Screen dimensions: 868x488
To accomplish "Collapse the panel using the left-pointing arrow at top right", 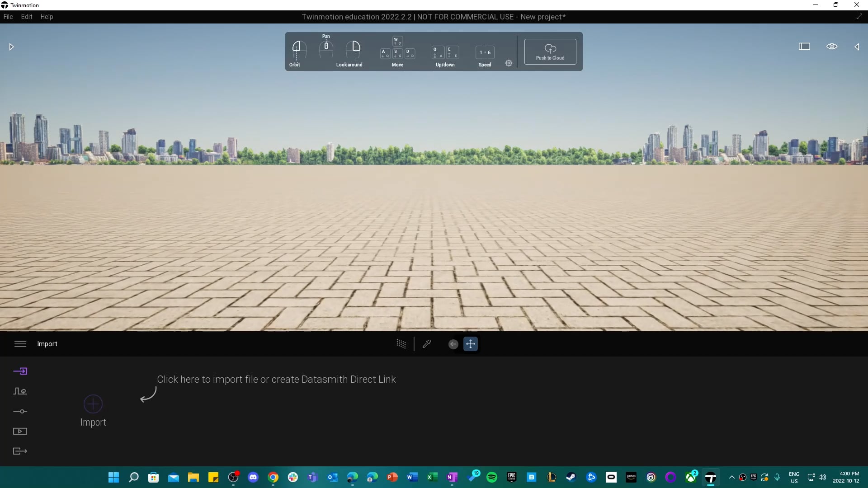I will [857, 47].
